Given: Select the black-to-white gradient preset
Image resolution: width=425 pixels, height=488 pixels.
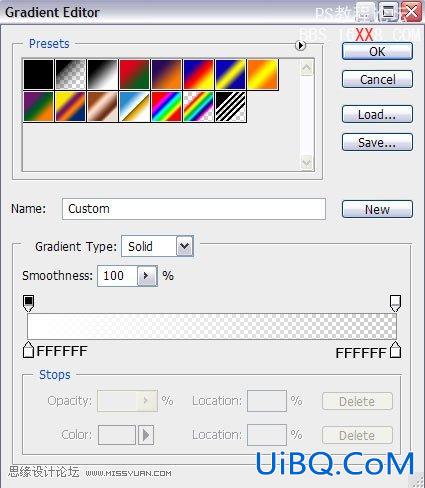Looking at the screenshot, I should (103, 74).
